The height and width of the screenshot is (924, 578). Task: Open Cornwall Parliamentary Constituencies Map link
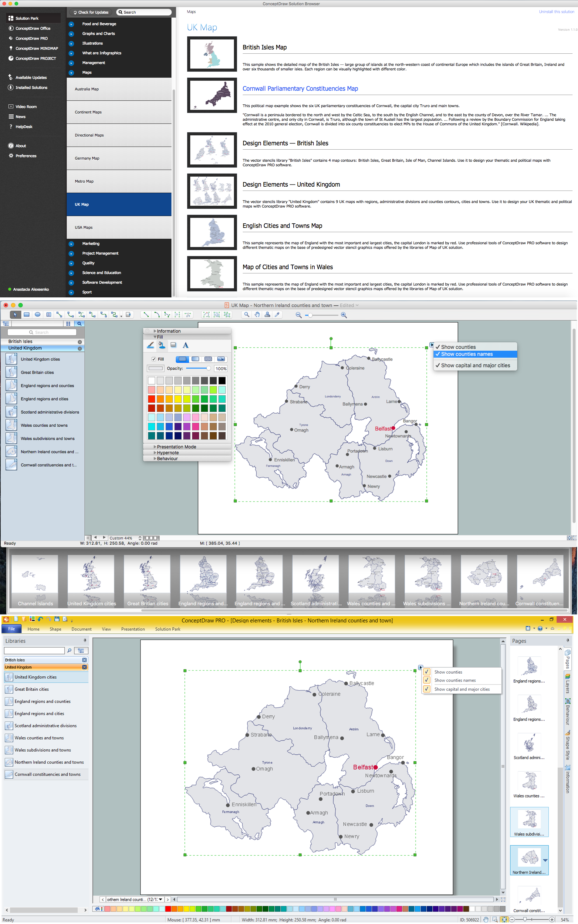click(300, 88)
